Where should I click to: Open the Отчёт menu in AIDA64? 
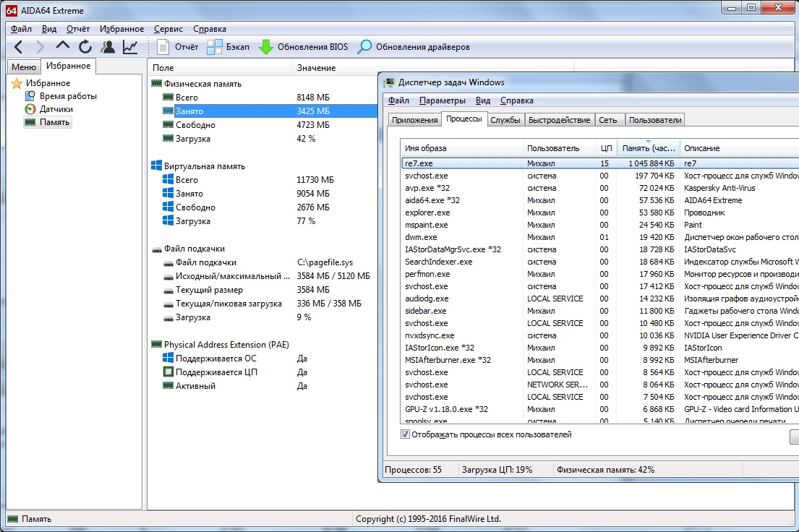78,29
